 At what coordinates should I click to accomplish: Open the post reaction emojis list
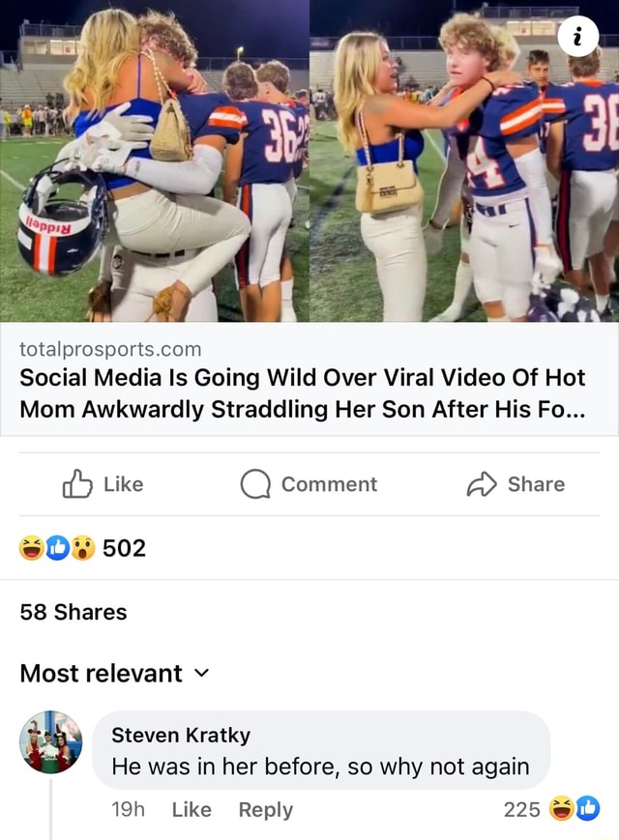57,548
